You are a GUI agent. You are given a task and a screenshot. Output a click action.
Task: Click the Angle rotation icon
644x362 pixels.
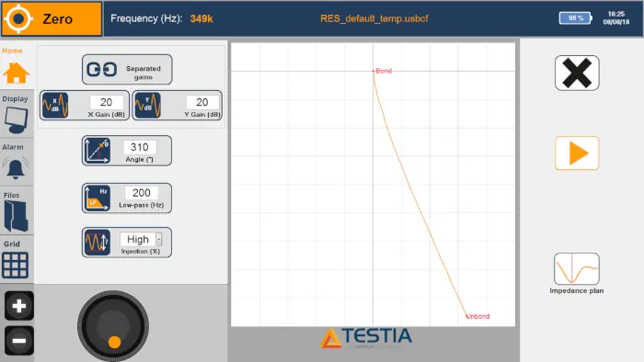[97, 151]
